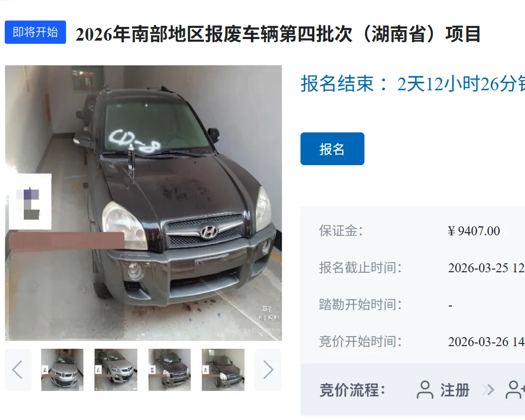Click the 保证金 label
This screenshot has width=525, height=420.
[x=341, y=231]
